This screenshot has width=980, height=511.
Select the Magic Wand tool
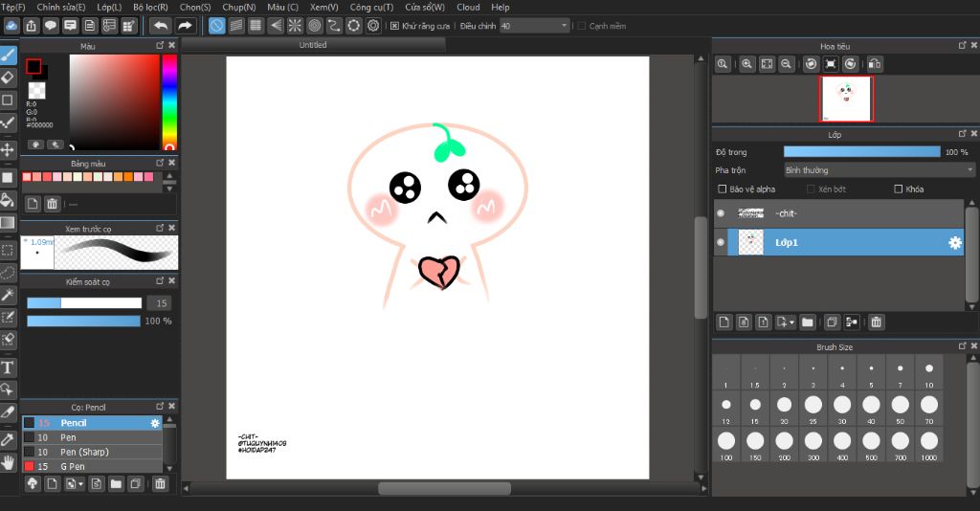pyautogui.click(x=8, y=294)
